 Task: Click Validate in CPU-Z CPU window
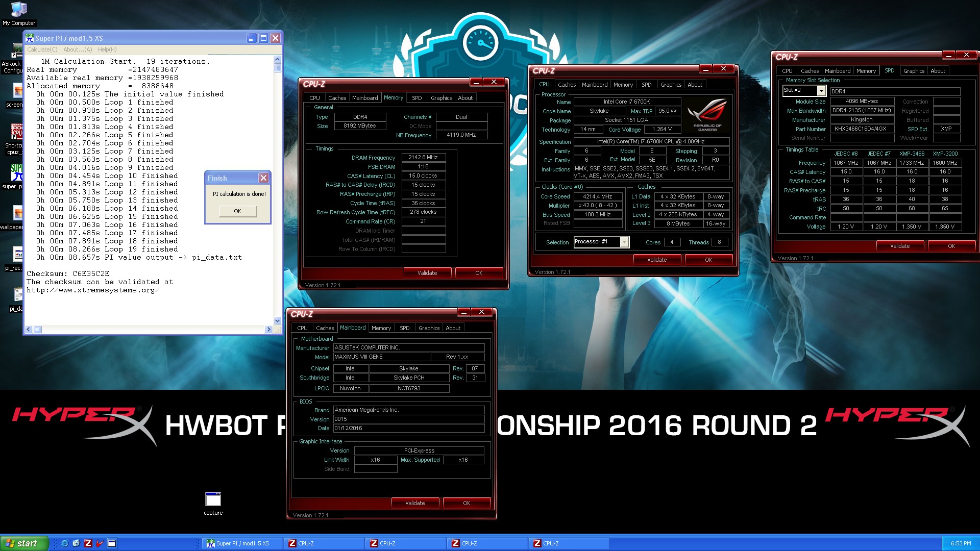click(657, 260)
